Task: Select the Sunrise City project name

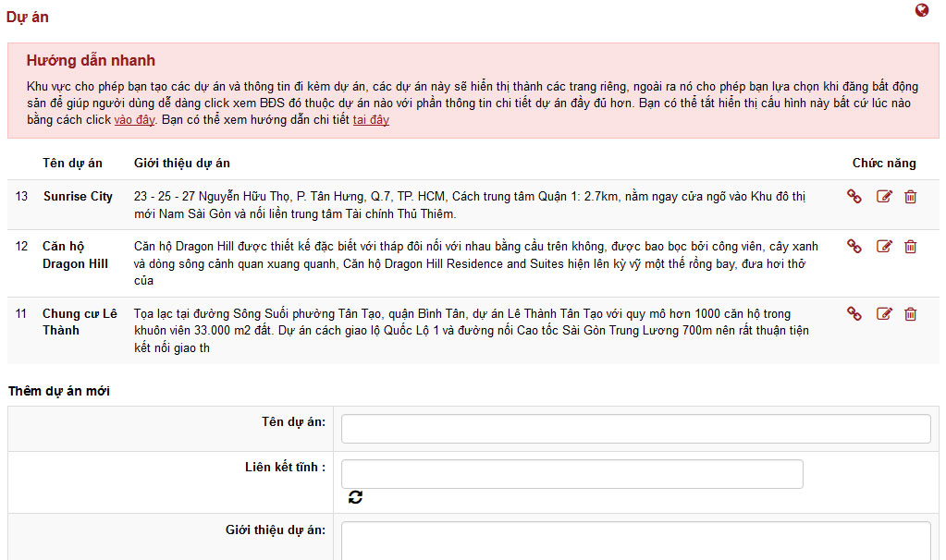Action: tap(78, 196)
